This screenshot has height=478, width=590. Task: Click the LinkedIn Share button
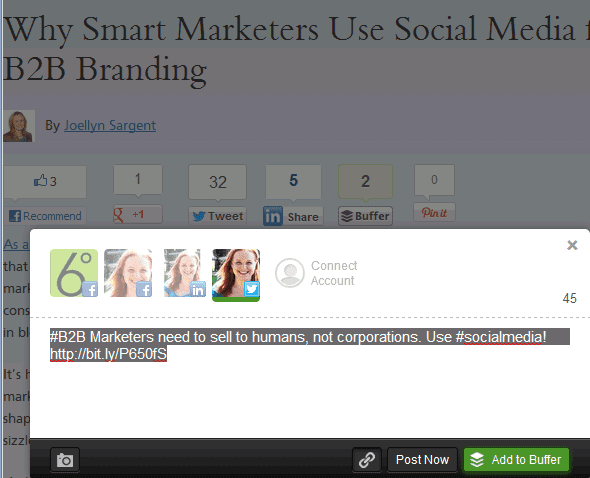(293, 216)
